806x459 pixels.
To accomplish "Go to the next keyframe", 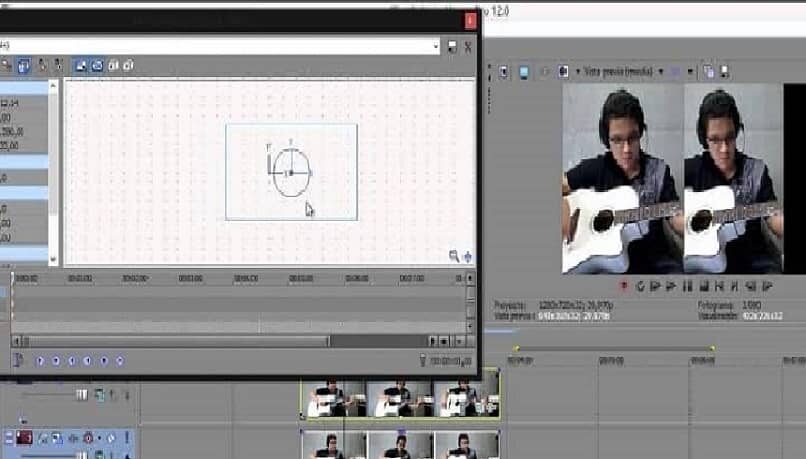I will pos(71,361).
